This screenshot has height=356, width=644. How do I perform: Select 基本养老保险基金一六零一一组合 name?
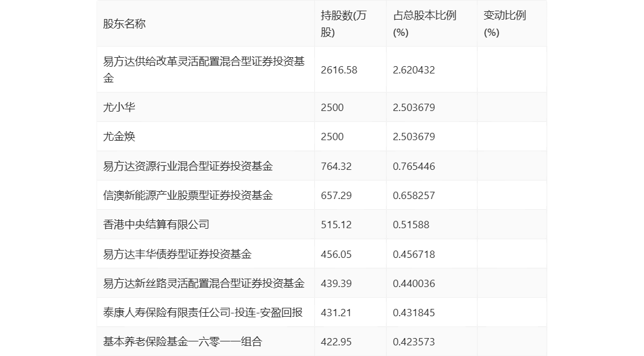click(x=182, y=341)
